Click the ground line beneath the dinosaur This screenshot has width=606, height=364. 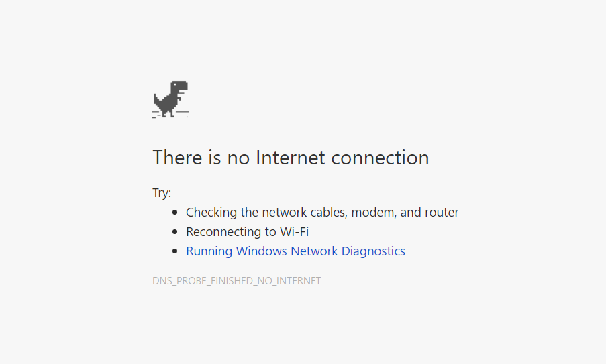(x=171, y=114)
